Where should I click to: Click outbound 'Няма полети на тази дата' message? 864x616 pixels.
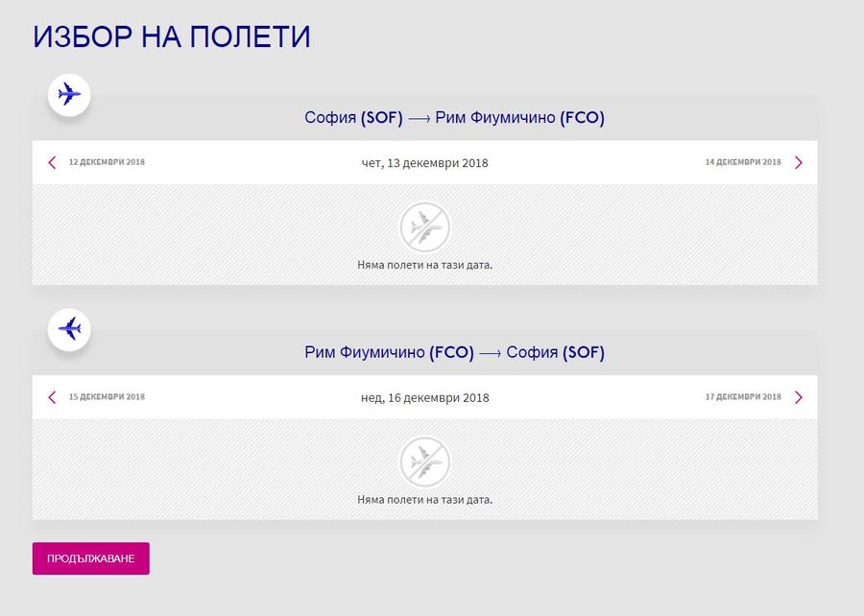point(425,265)
